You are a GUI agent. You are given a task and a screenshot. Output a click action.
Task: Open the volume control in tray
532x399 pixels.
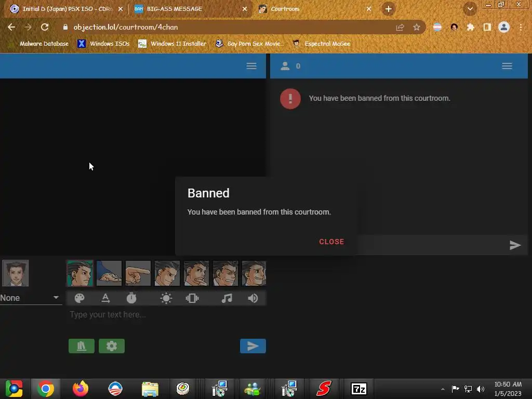481,389
